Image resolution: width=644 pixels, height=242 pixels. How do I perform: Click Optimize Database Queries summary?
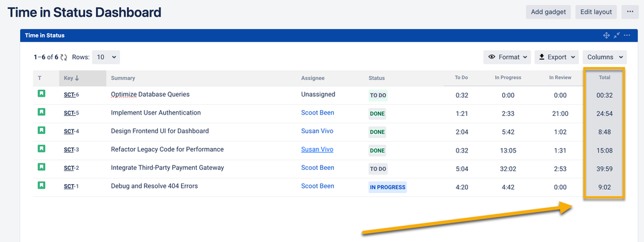(150, 94)
